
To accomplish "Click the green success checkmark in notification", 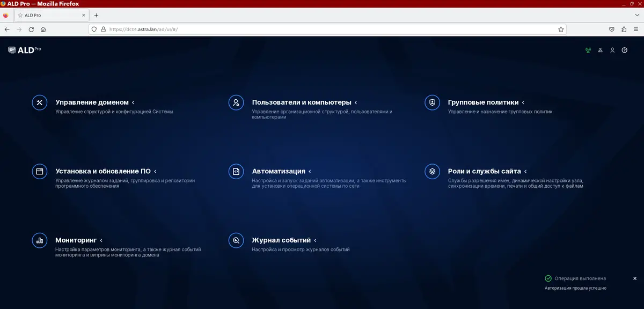I will pos(548,278).
